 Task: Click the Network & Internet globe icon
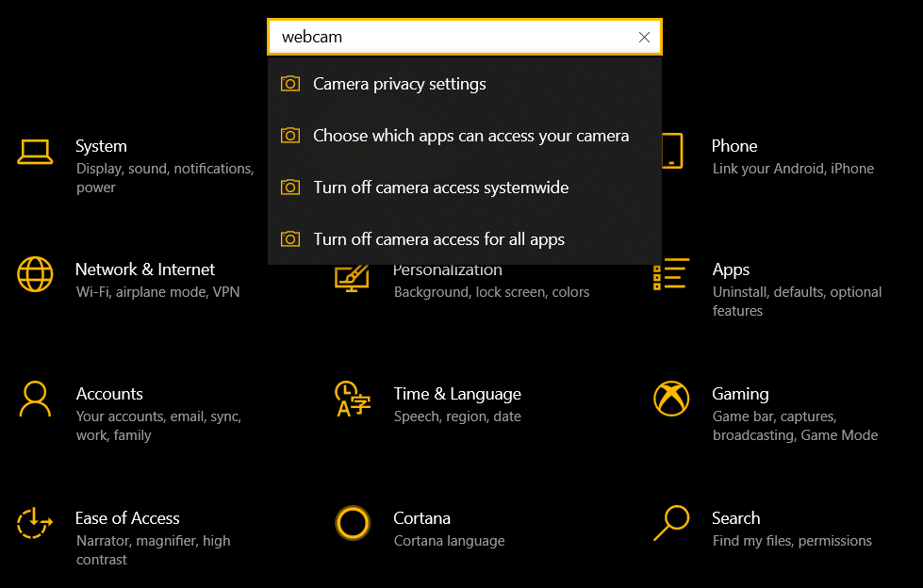click(x=35, y=274)
